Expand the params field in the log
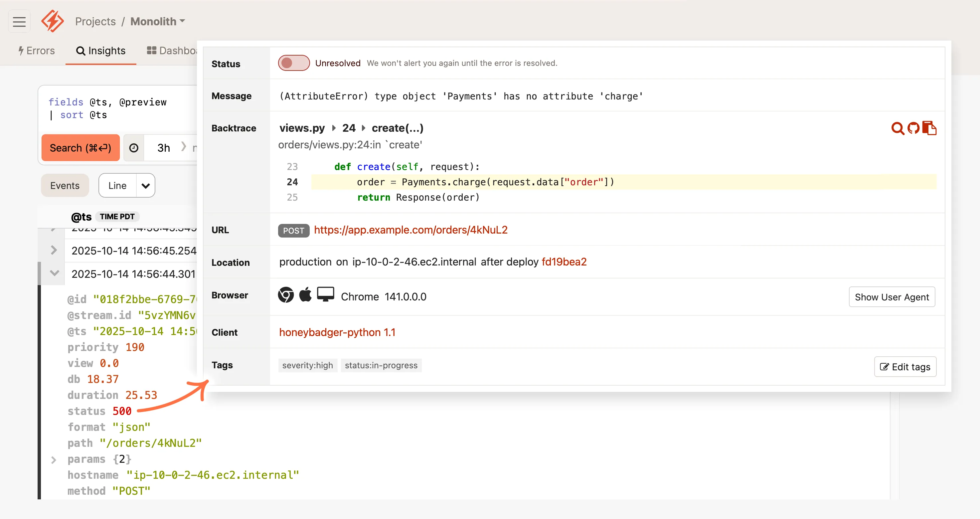980x519 pixels. point(53,459)
